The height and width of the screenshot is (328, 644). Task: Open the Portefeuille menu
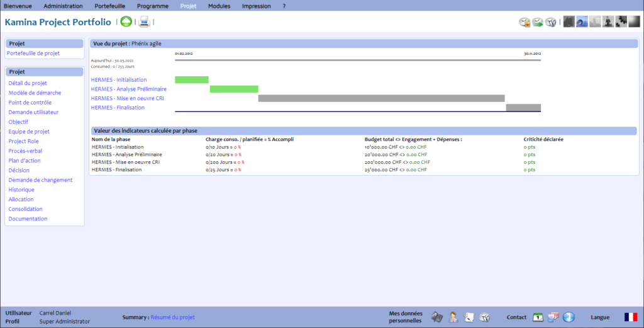pyautogui.click(x=109, y=6)
